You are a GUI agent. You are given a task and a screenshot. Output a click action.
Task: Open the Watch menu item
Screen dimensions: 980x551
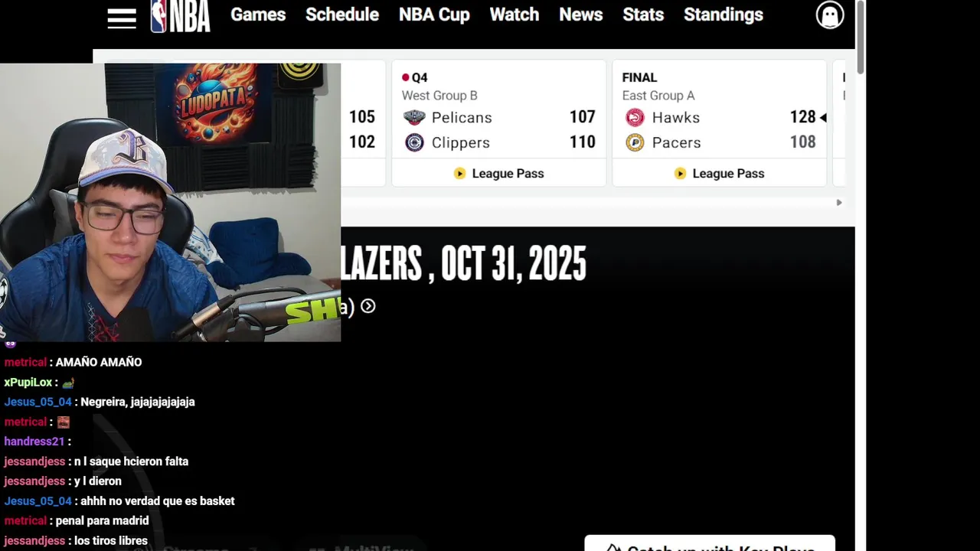[514, 15]
